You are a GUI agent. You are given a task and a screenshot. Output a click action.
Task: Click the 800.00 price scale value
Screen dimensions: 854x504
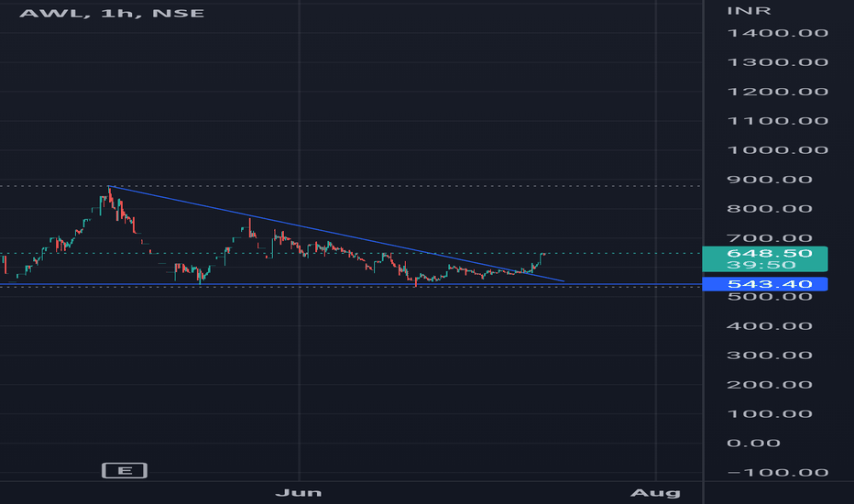coord(770,209)
